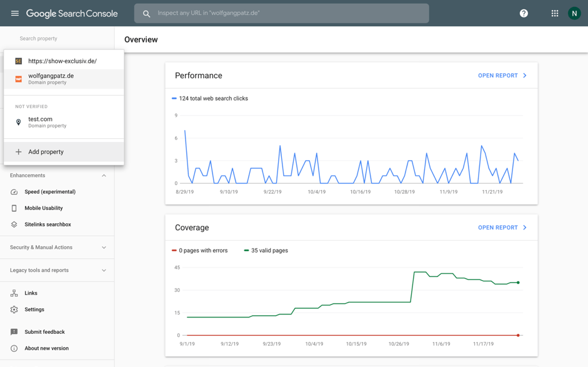
Task: Click the About new version info icon
Action: click(14, 348)
